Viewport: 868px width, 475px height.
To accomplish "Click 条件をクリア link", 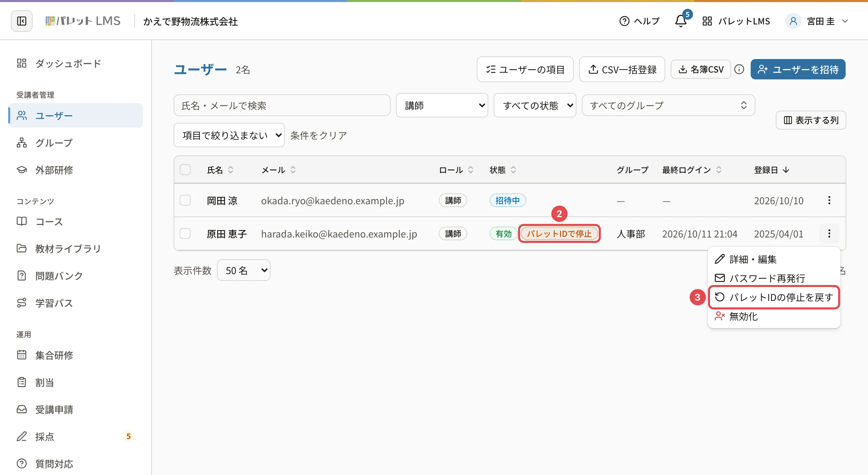I will coord(319,135).
